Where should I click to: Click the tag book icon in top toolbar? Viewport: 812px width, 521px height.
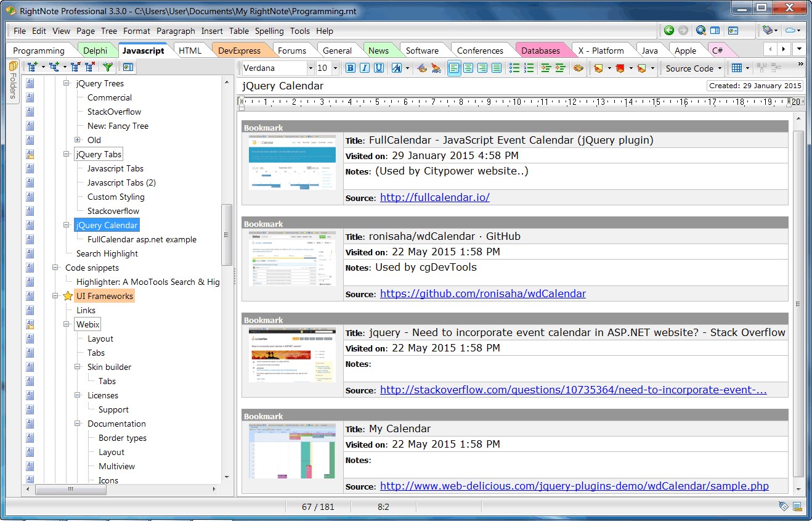coord(767,30)
